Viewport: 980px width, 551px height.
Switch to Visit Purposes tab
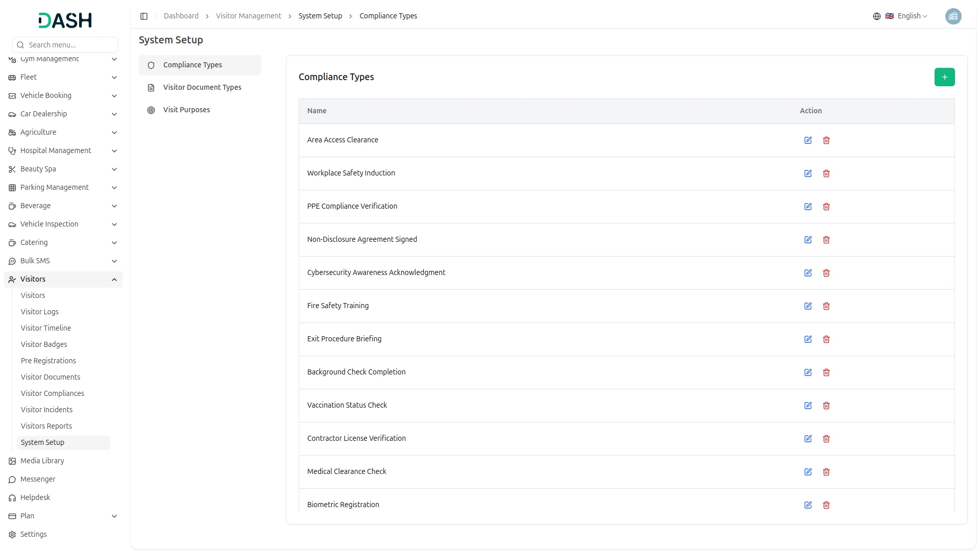(200, 110)
